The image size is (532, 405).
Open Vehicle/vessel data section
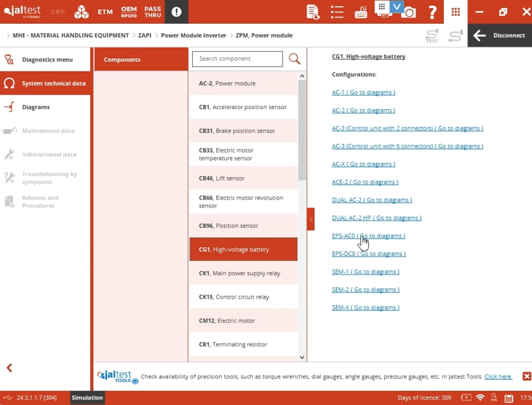pyautogui.click(x=45, y=155)
